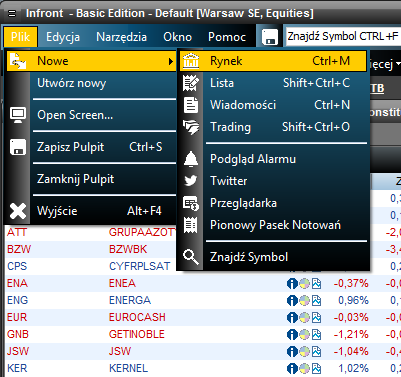The height and width of the screenshot is (377, 401).
Task: Choose Znajdź Symbol in the submenu
Action: pyautogui.click(x=273, y=257)
